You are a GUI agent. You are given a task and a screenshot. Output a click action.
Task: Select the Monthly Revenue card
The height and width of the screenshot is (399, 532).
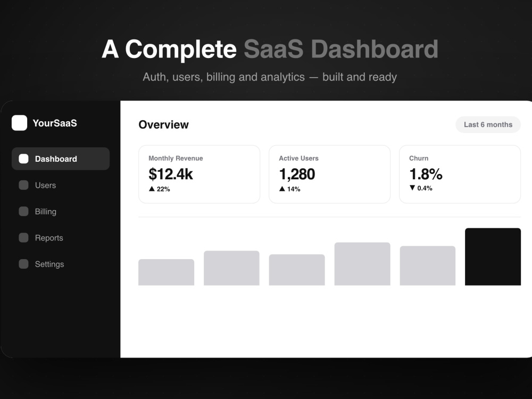tap(199, 174)
